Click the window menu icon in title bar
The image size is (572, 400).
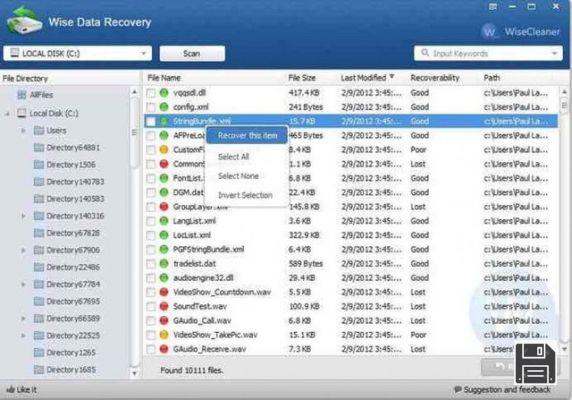point(493,7)
